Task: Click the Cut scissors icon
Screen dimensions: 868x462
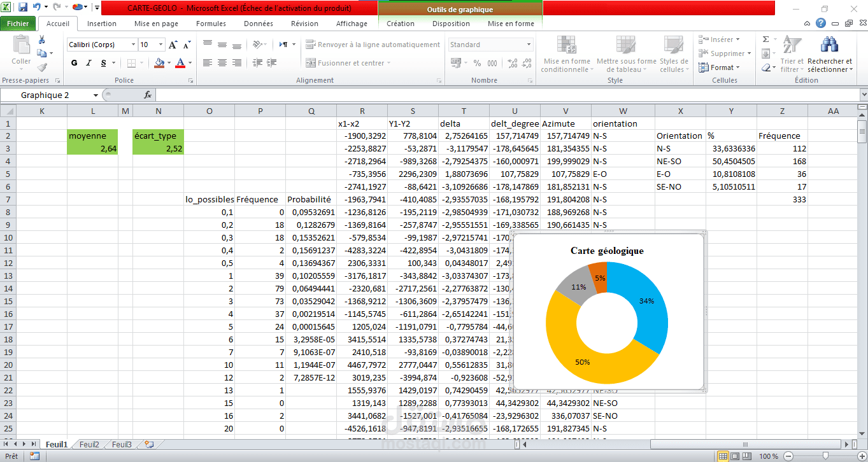Action: pyautogui.click(x=41, y=39)
